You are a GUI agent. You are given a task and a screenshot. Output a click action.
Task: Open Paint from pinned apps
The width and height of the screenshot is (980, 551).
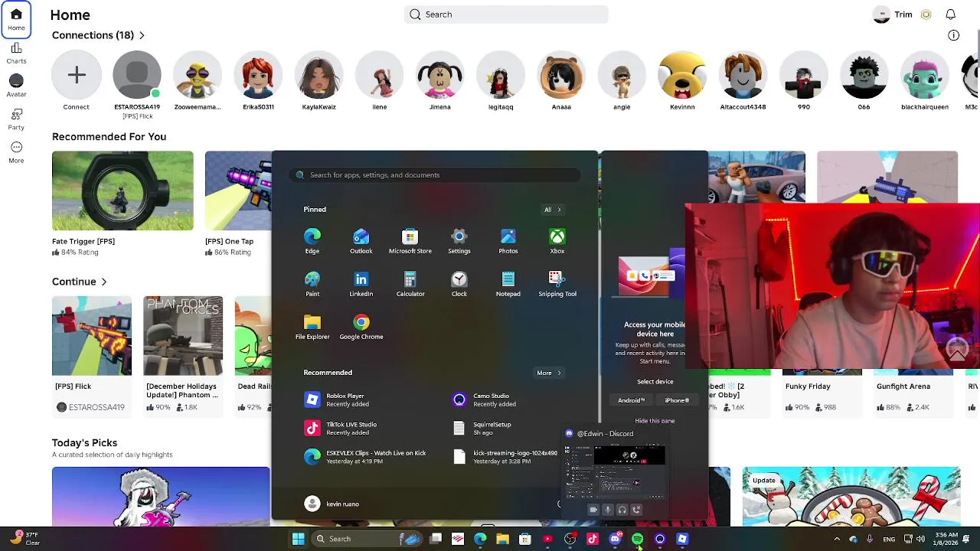click(312, 284)
